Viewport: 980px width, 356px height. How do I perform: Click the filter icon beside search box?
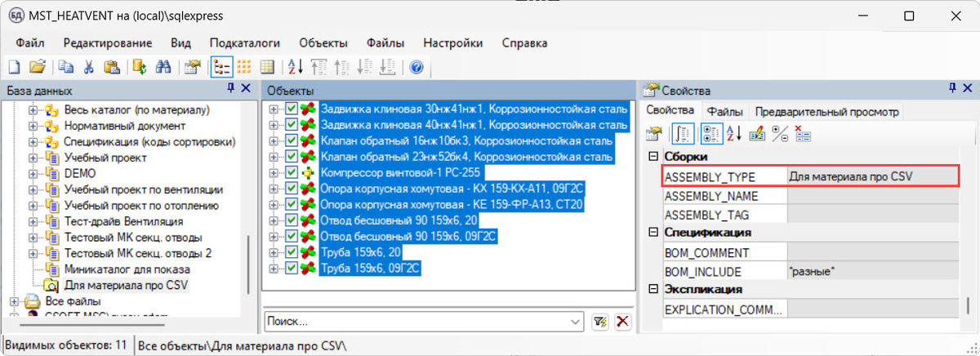600,322
